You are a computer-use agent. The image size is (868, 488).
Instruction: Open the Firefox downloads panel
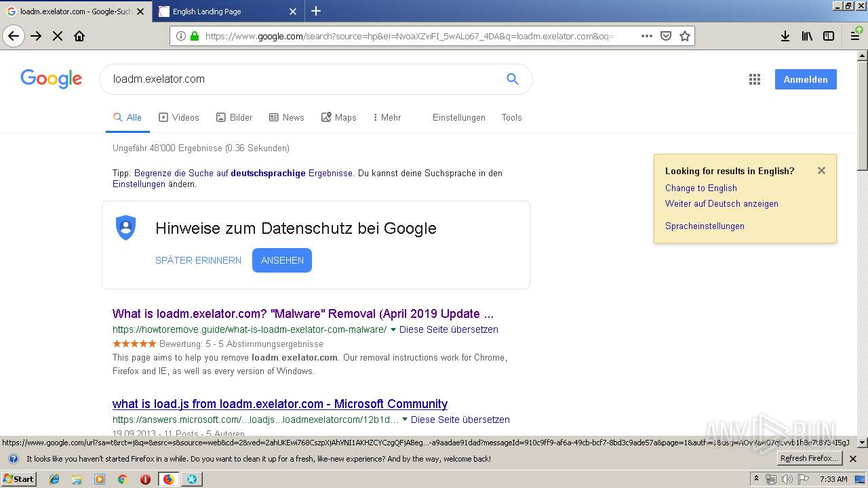785,36
